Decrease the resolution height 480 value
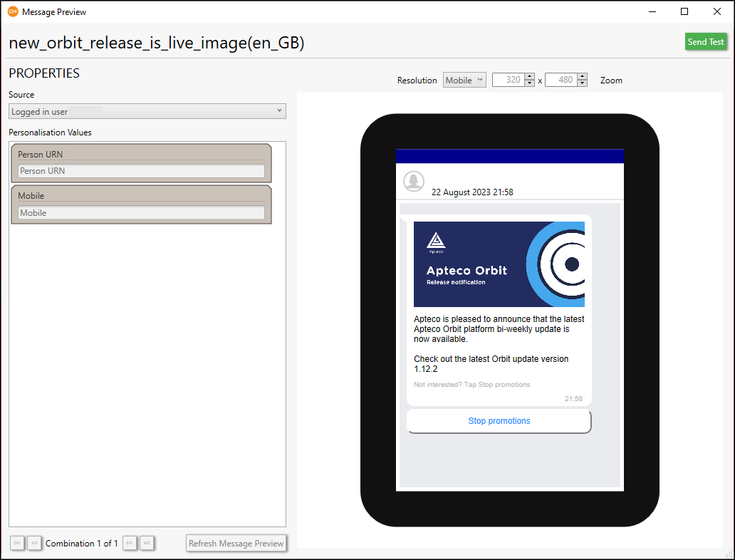The height and width of the screenshot is (560, 735). pyautogui.click(x=582, y=83)
